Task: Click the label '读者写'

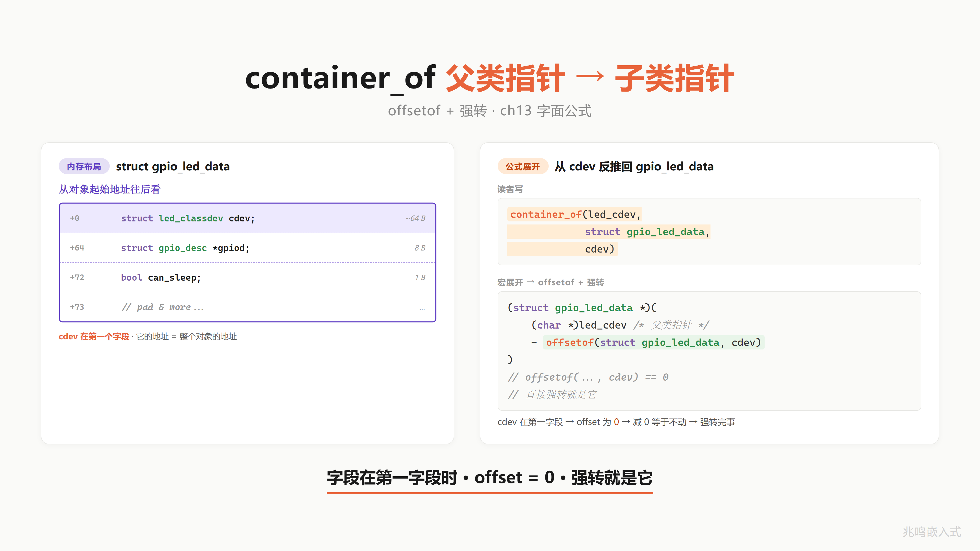Action: tap(510, 189)
